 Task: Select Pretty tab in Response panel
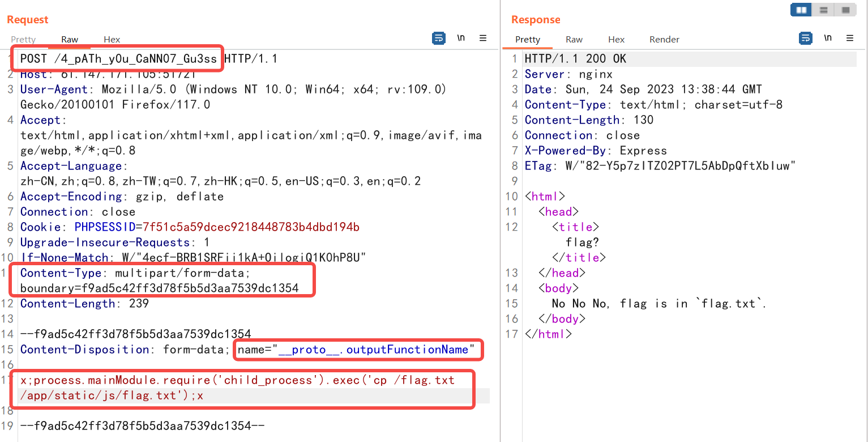[x=528, y=39]
